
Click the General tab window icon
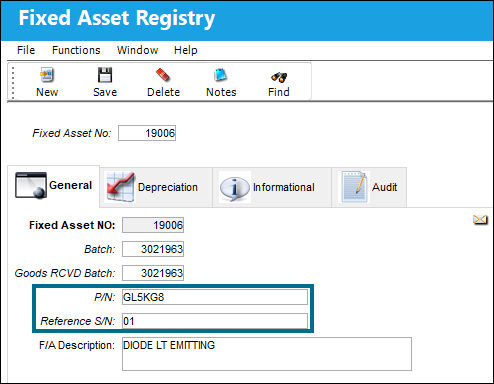pos(31,185)
